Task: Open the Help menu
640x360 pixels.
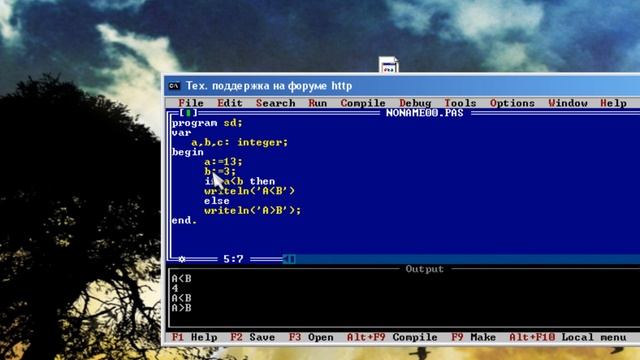Action: (613, 103)
